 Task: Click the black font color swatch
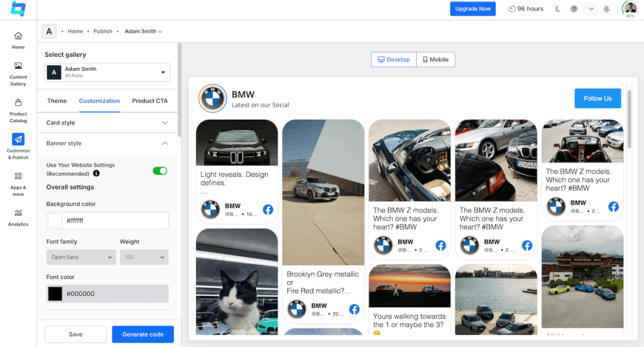55,293
